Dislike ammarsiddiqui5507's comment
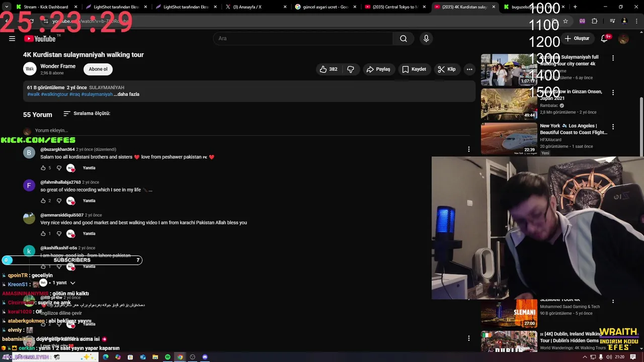This screenshot has height=362, width=644. [x=59, y=233]
